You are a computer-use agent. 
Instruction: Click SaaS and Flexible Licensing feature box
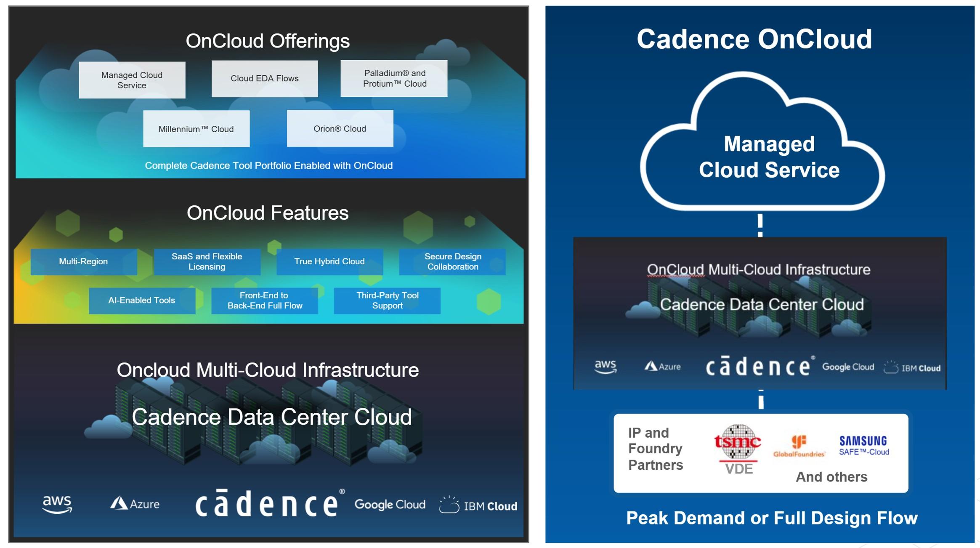tap(207, 262)
